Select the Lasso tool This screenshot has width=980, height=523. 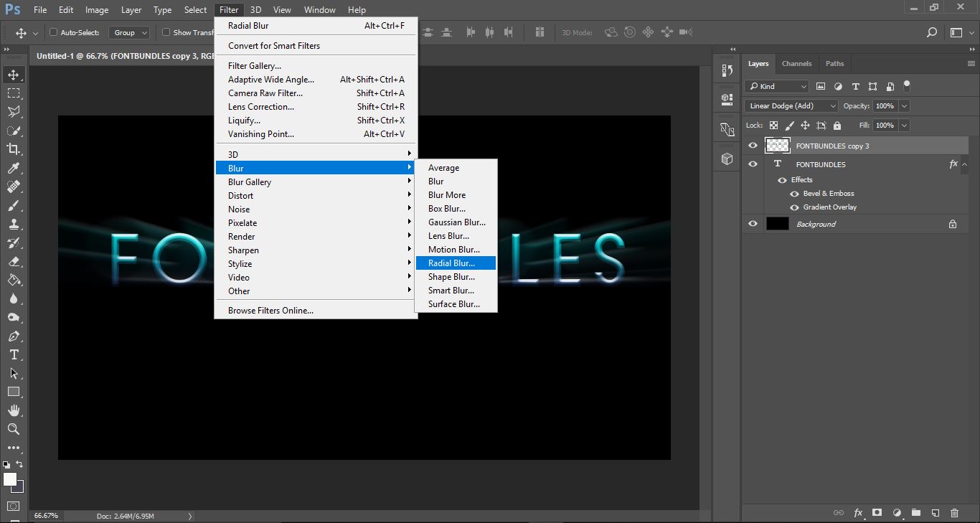point(13,112)
